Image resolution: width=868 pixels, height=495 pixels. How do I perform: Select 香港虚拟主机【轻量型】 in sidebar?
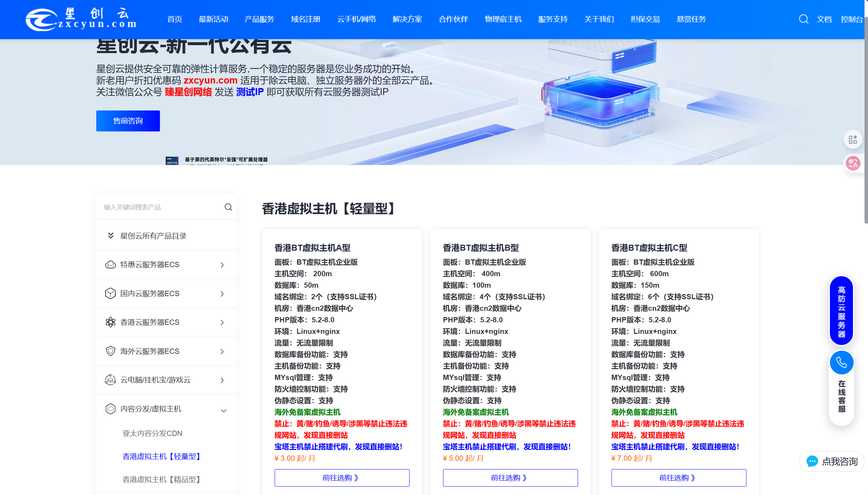coord(162,457)
